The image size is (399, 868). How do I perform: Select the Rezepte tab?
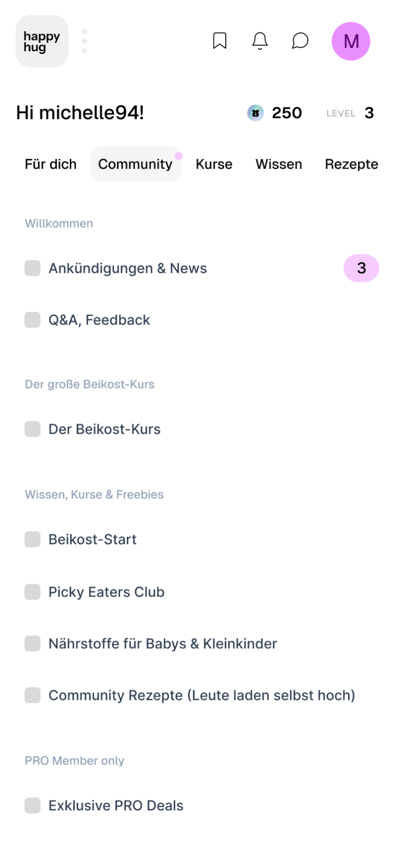[x=351, y=164]
